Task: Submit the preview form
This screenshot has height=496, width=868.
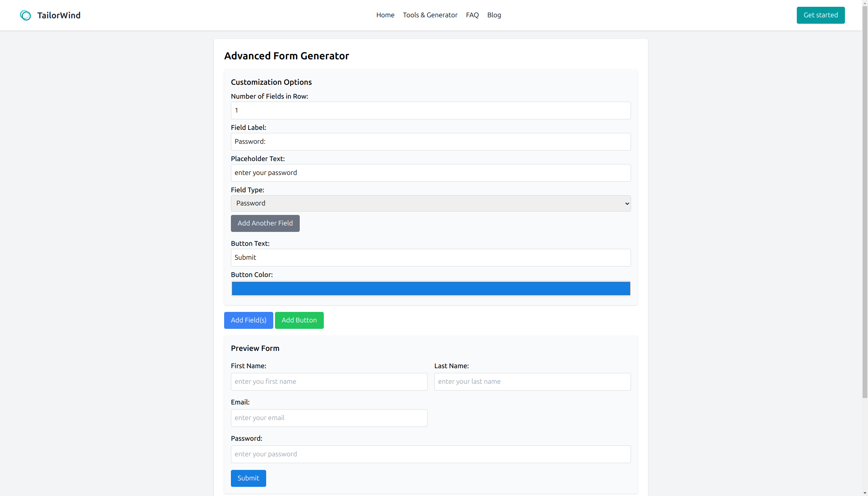Action: point(248,478)
